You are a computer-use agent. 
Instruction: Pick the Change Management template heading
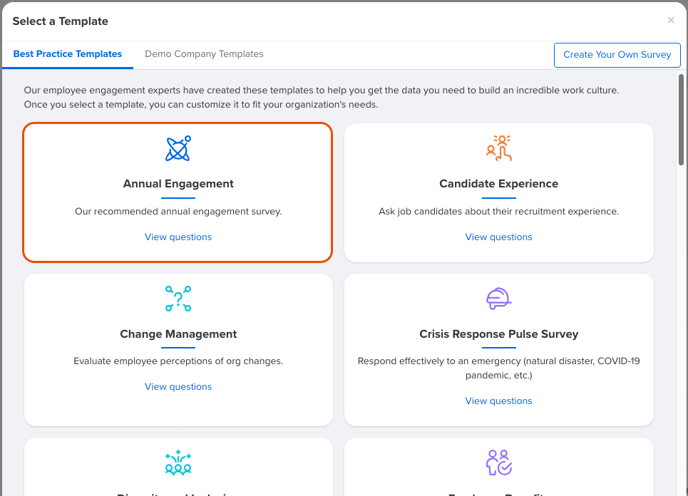[178, 334]
